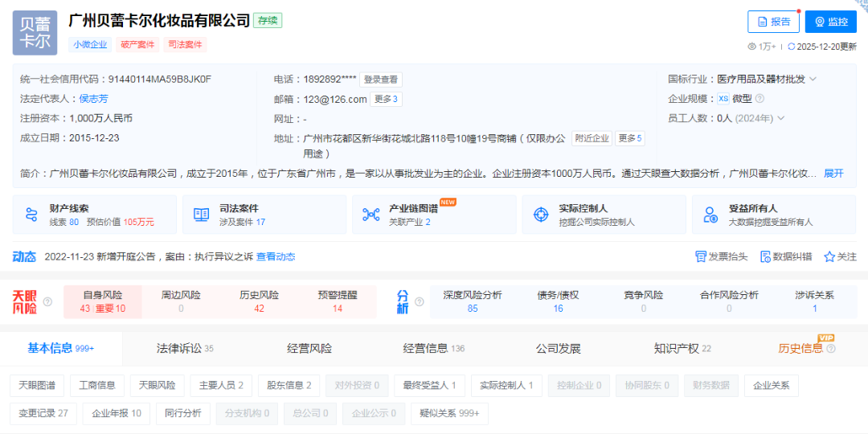Click the 关注 star to follow

tap(829, 256)
